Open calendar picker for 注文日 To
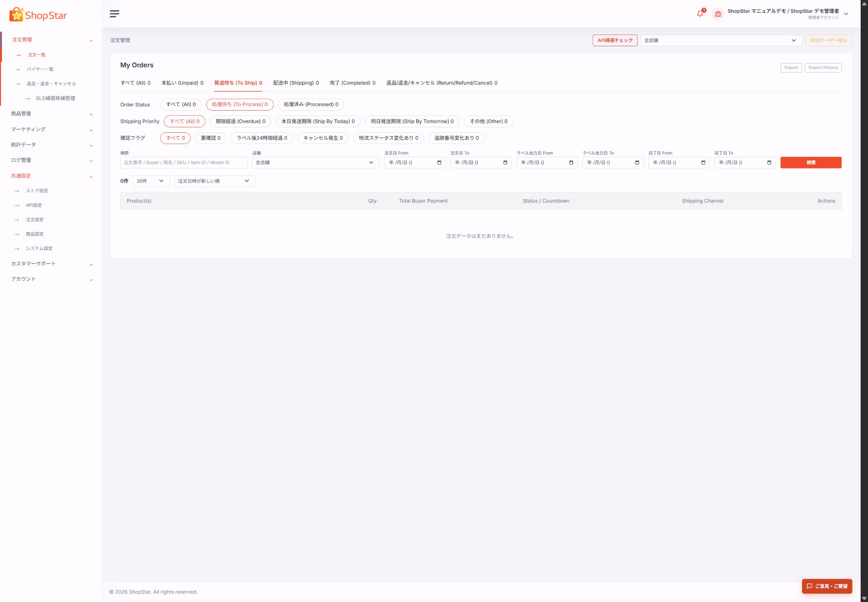The height and width of the screenshot is (602, 868). coord(505,163)
